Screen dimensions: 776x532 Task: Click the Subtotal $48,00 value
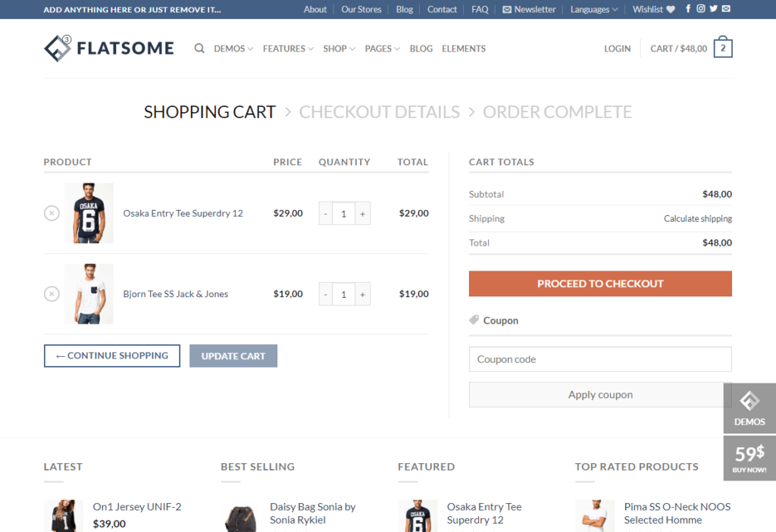717,194
